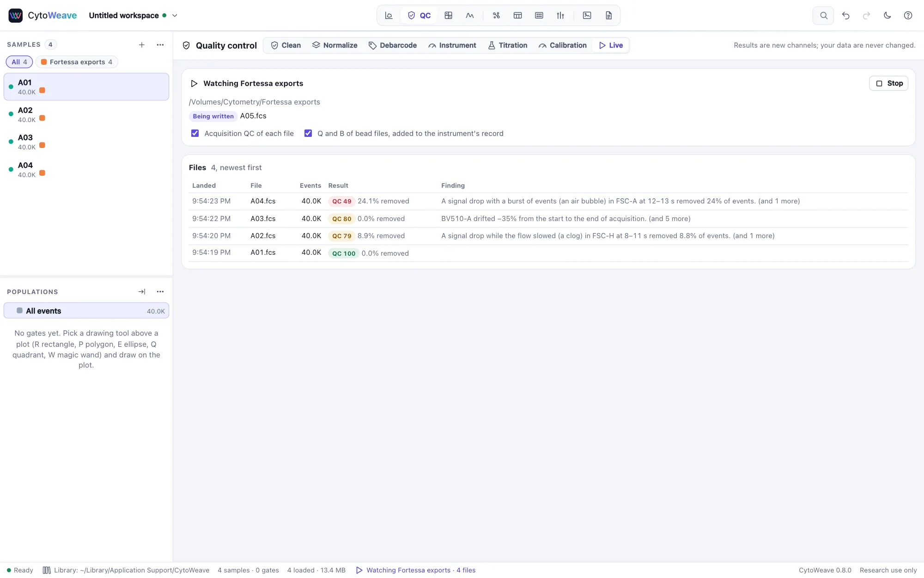Screen dimensions: 924x578
Task: Select the QC workspace toolbar tab
Action: click(x=419, y=15)
